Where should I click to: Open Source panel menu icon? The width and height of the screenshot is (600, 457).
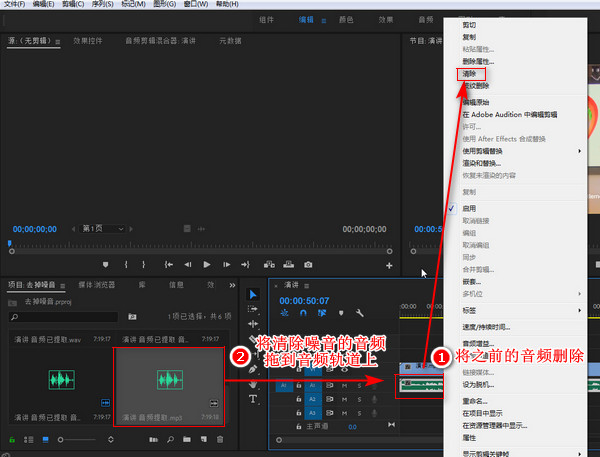click(x=57, y=42)
